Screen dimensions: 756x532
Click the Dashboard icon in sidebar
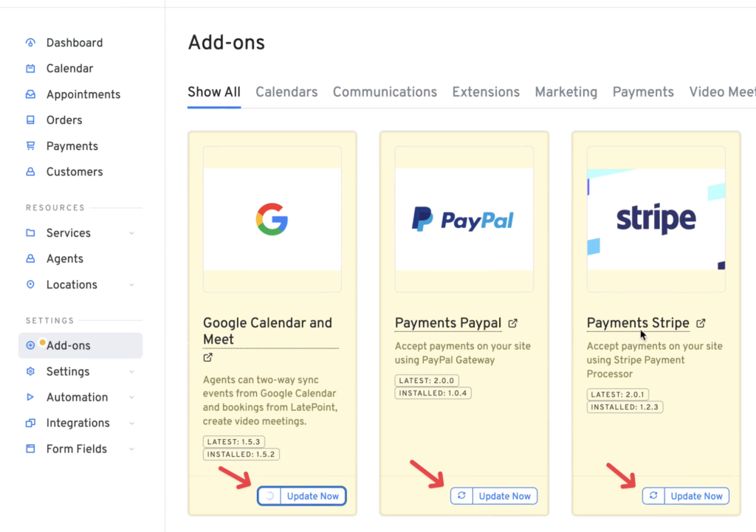30,43
